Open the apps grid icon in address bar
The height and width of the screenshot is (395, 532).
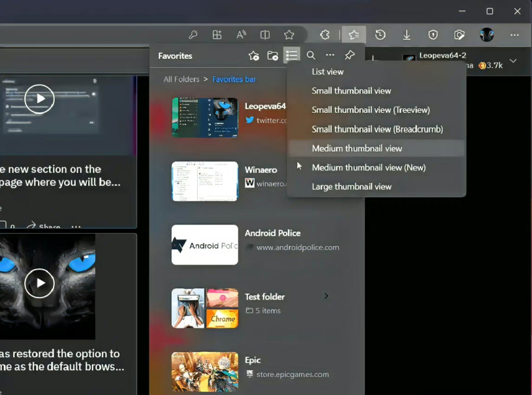coord(217,35)
